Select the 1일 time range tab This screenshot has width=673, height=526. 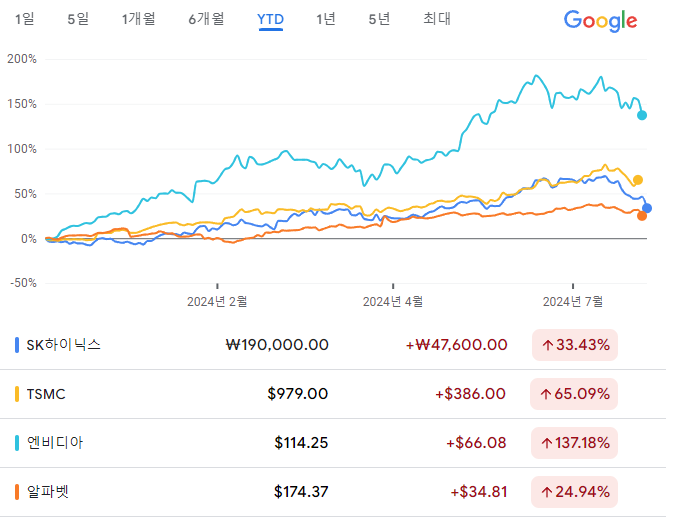tap(24, 19)
